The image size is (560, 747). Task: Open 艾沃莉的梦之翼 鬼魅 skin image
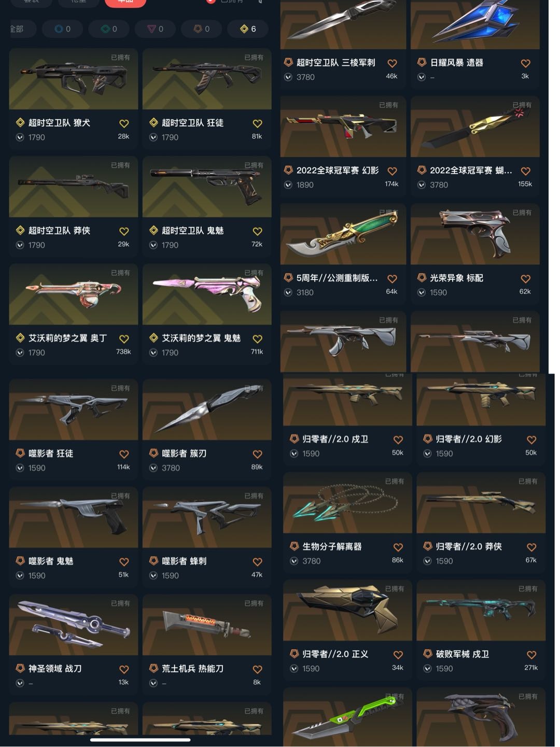tap(207, 294)
